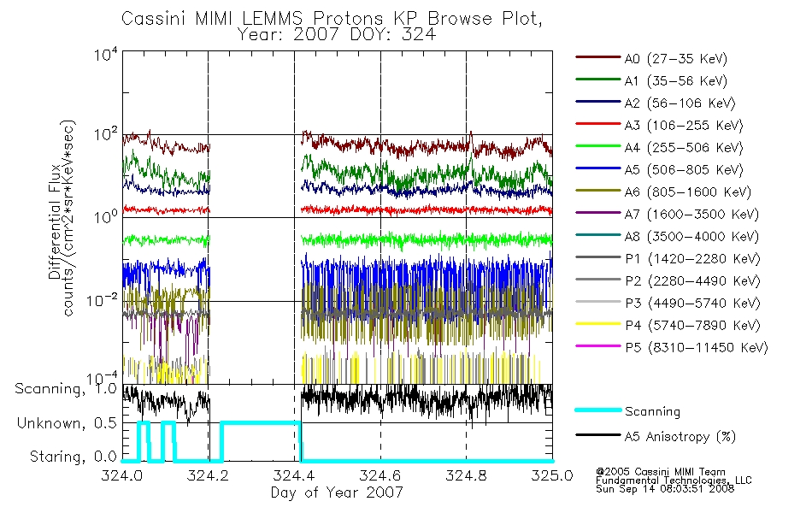Select the A1 (35-56 KeV) legend line
The image size is (812, 513).
click(x=598, y=80)
